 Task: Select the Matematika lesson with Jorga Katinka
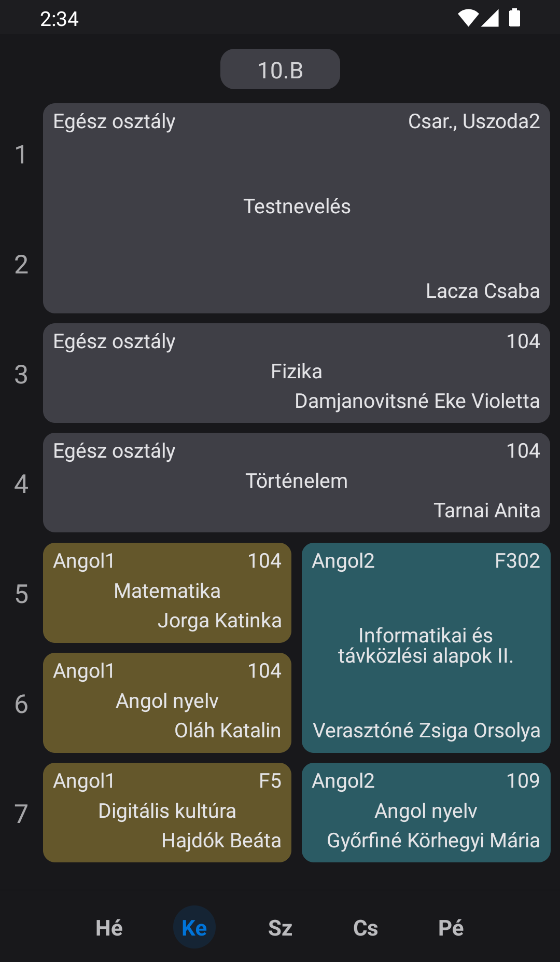point(167,592)
